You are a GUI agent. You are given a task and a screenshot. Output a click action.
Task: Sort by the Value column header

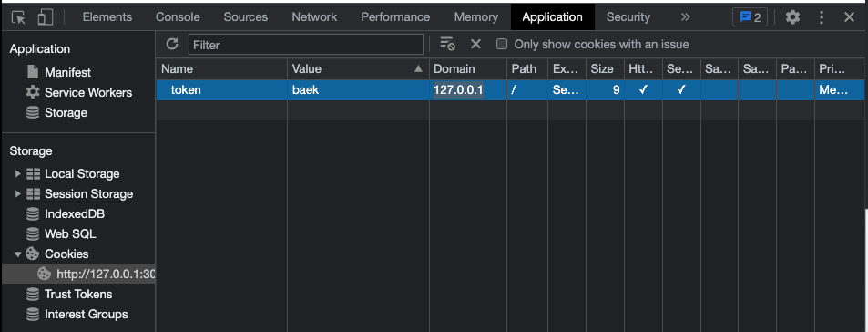[358, 69]
